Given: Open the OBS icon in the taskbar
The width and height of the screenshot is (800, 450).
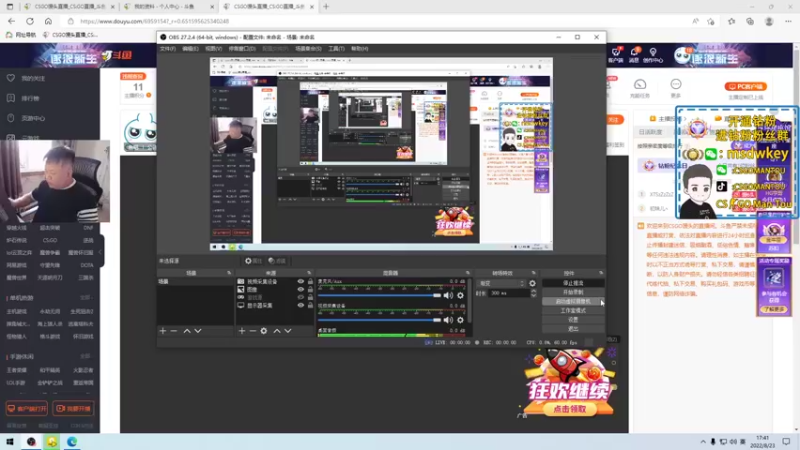Looking at the screenshot, I should coord(31,442).
